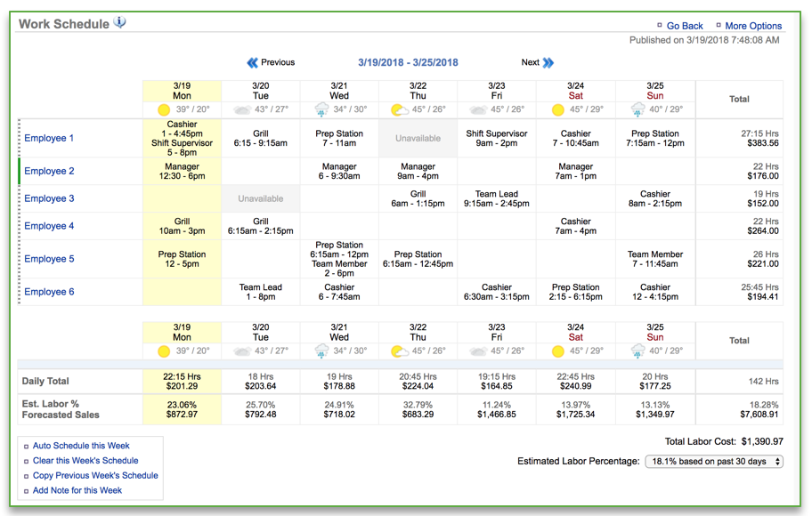Open Employee 2 link
Viewport: 812px width, 516px height.
point(49,171)
